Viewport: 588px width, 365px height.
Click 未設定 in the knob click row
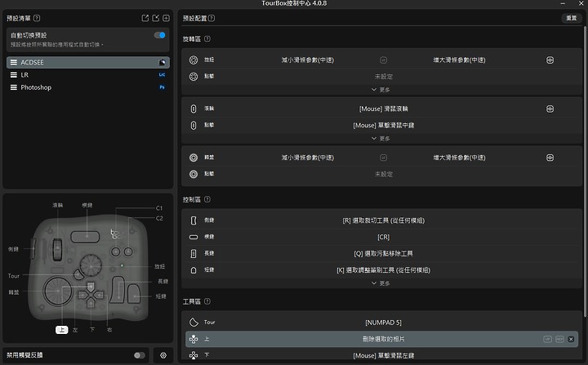pos(383,77)
